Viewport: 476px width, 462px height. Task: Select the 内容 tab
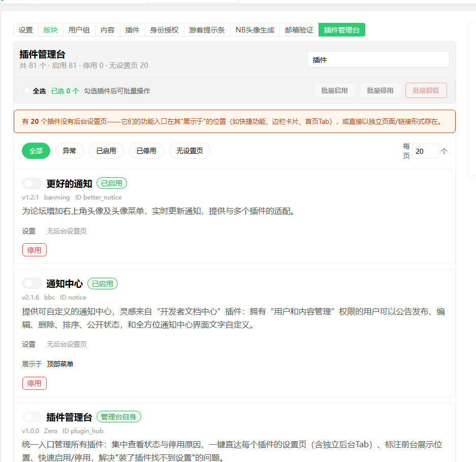pyautogui.click(x=108, y=30)
